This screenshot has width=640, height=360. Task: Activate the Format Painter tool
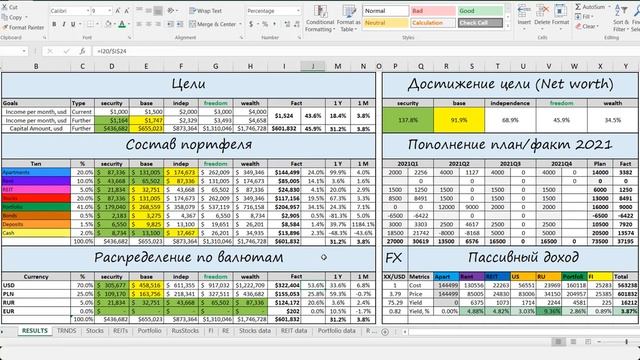[23, 27]
